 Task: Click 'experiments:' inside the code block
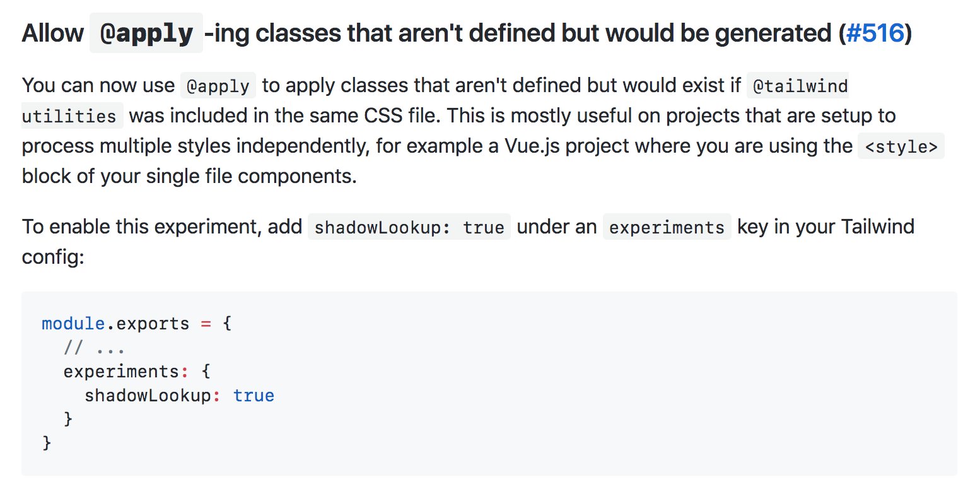[126, 372]
